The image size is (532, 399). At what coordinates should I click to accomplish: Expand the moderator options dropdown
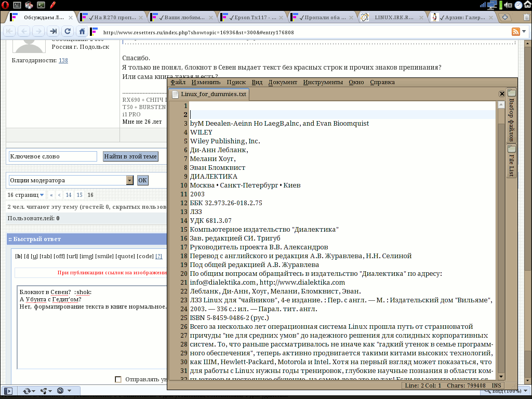pyautogui.click(x=129, y=180)
